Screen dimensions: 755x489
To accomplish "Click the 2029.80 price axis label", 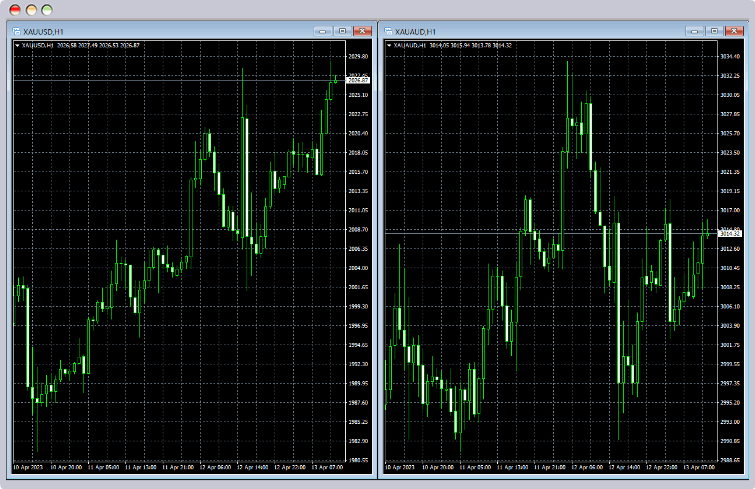I will [x=358, y=56].
